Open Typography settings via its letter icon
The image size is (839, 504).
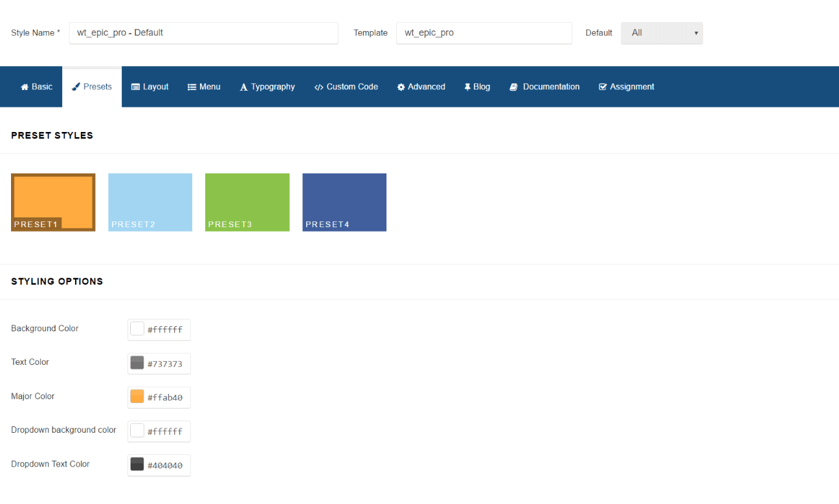[x=243, y=86]
